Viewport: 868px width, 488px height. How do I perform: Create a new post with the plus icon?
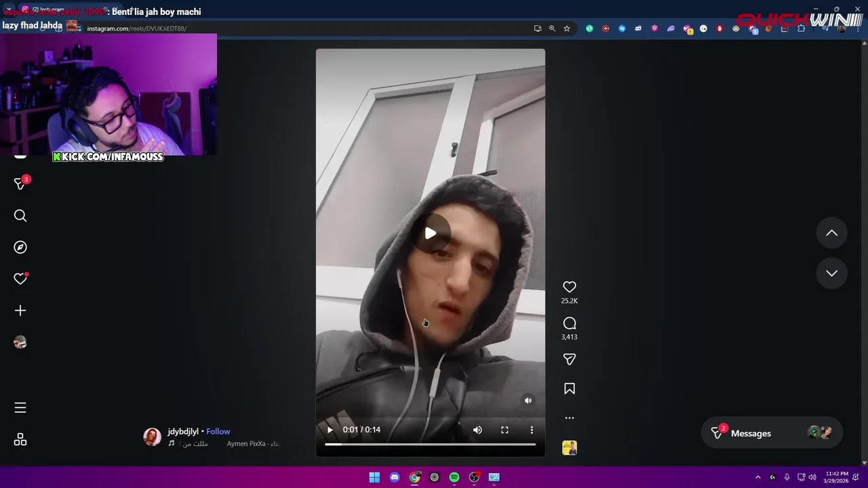click(20, 310)
